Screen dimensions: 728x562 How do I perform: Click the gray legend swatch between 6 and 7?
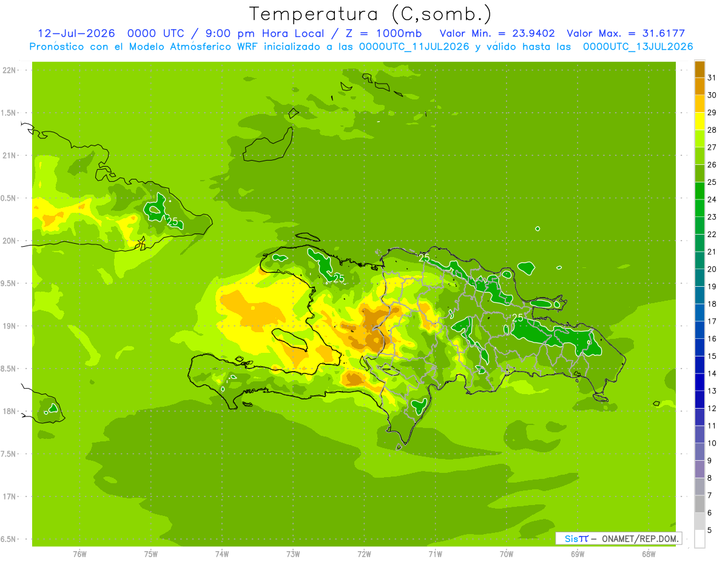[699, 504]
